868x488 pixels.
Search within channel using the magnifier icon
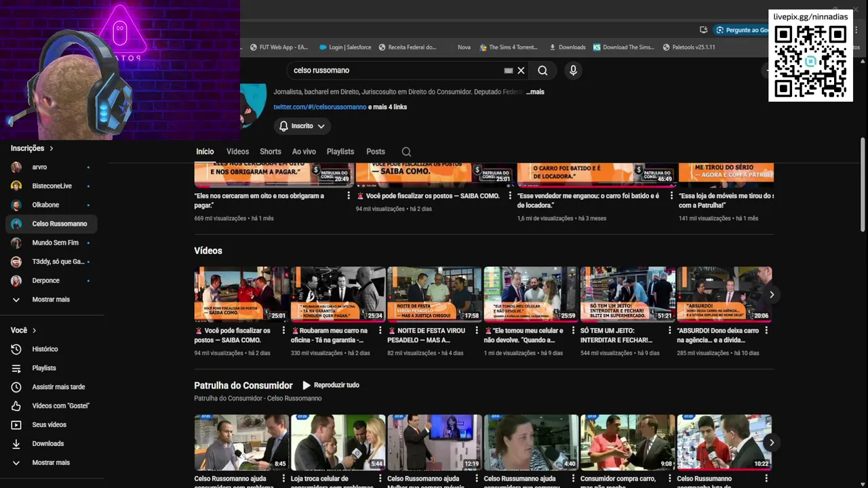point(406,152)
